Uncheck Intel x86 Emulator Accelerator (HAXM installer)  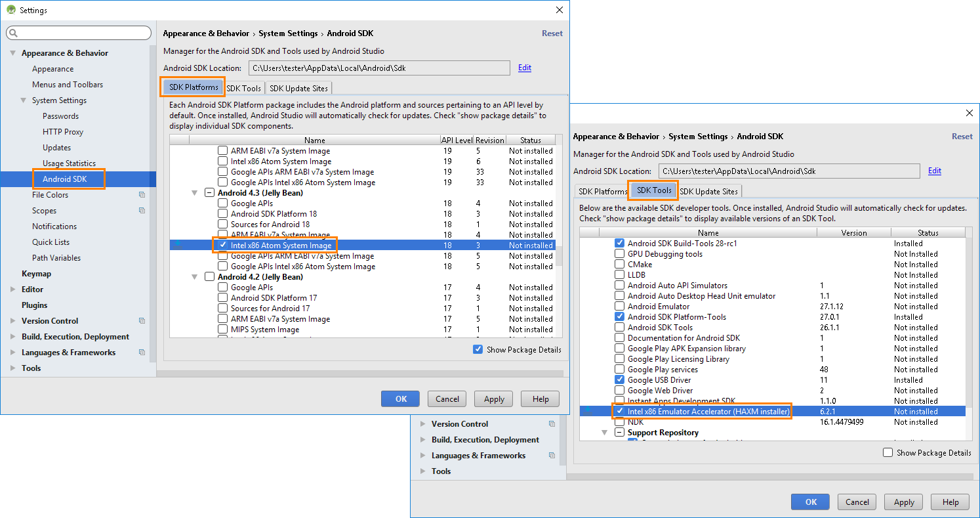coord(619,412)
